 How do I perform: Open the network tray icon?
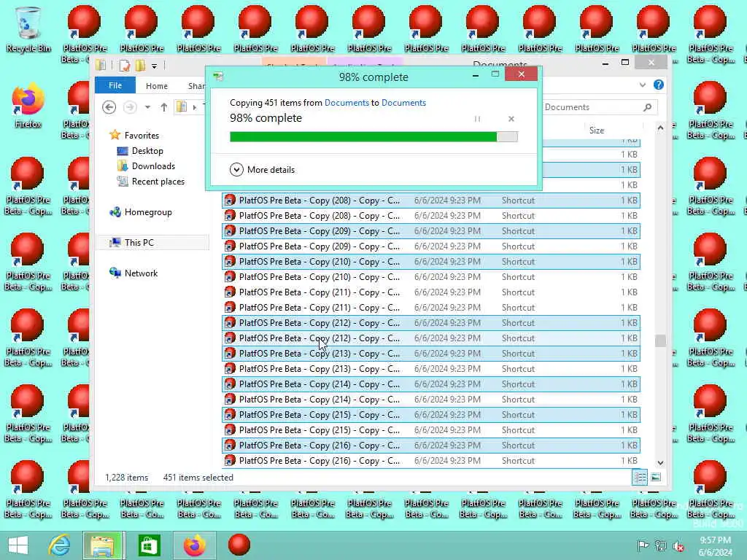[660, 545]
